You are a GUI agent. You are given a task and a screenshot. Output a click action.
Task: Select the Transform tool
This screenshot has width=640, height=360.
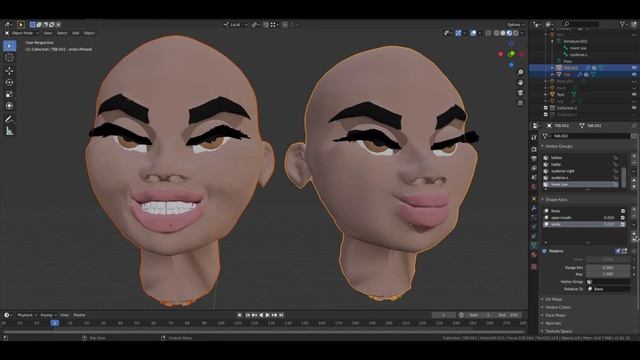coord(9,106)
